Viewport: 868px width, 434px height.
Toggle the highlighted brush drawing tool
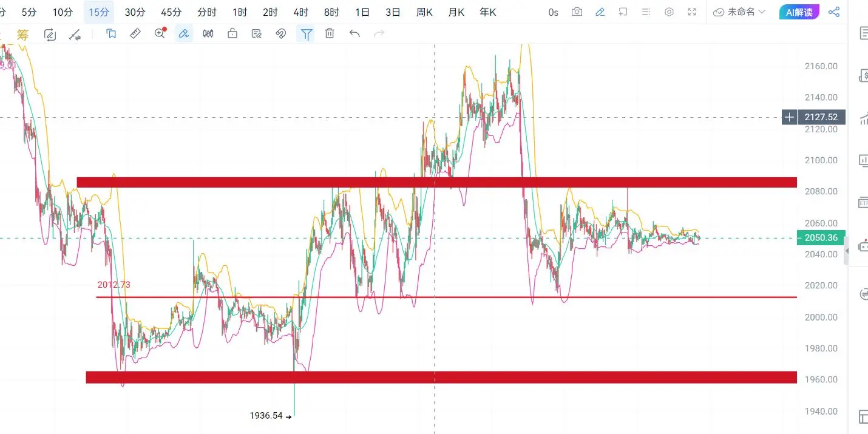(184, 34)
